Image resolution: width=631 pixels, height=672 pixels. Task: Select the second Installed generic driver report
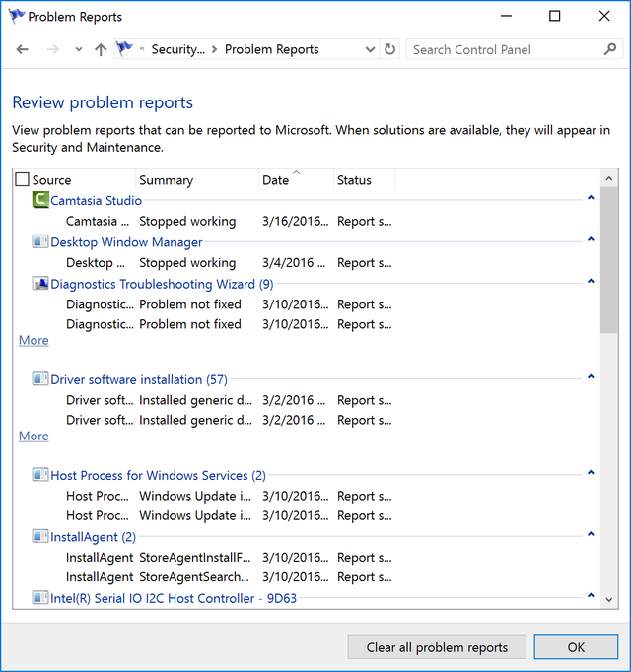click(229, 420)
